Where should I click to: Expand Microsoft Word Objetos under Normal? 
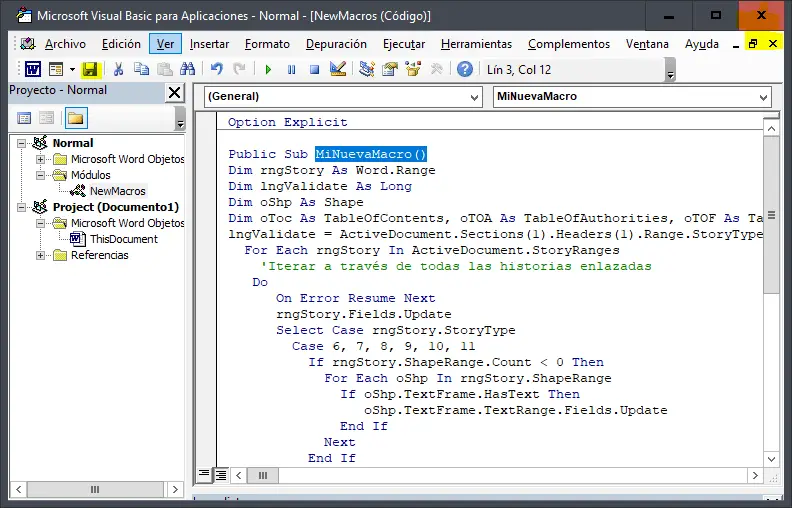click(40, 160)
